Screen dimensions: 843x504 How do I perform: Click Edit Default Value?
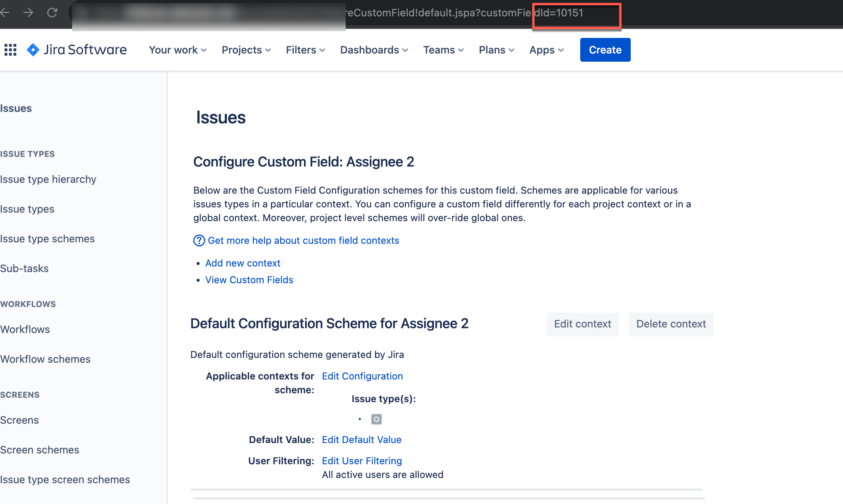361,439
